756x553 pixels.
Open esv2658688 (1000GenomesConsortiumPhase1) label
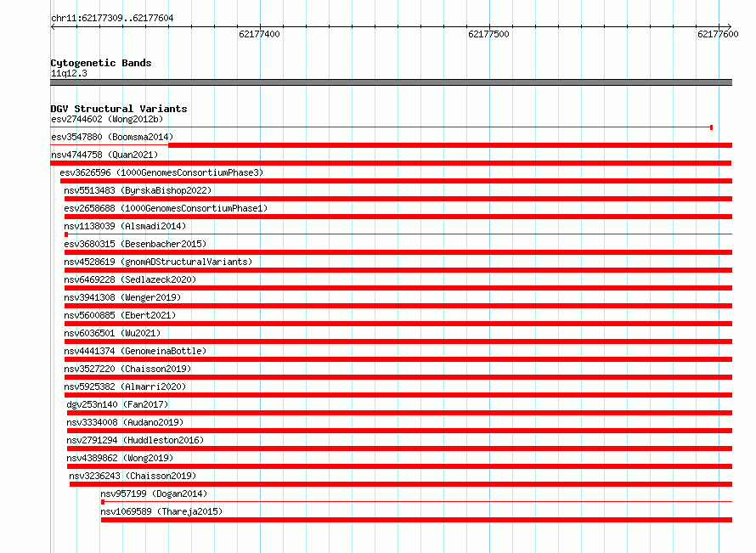click(x=166, y=208)
